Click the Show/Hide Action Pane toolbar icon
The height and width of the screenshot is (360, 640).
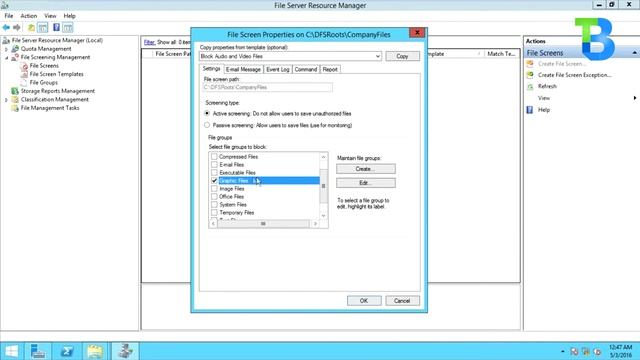[68, 27]
